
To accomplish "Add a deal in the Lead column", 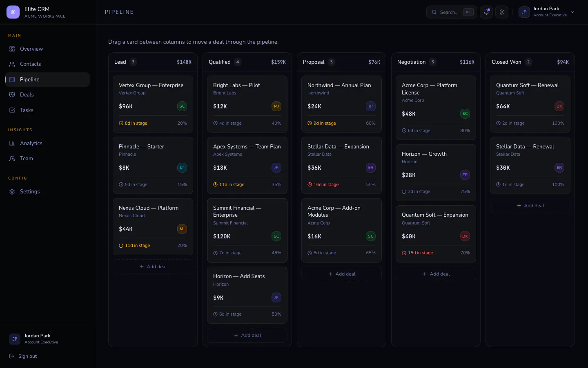I will 153,267.
